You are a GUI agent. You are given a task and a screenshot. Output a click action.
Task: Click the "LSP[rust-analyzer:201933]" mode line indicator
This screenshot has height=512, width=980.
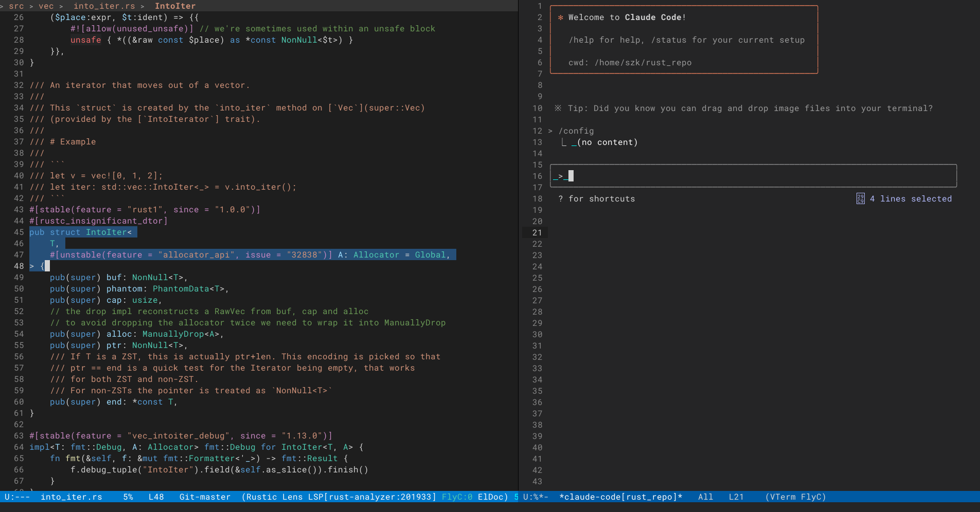point(372,497)
